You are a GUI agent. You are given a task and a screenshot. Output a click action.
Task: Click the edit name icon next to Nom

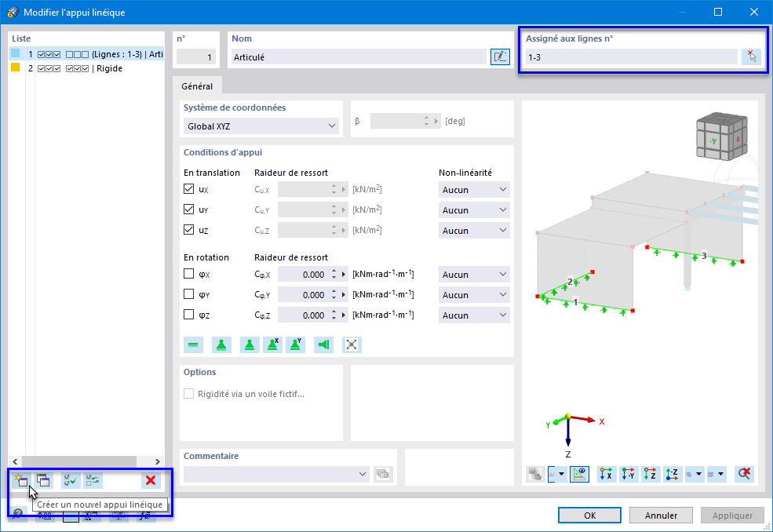pos(500,56)
